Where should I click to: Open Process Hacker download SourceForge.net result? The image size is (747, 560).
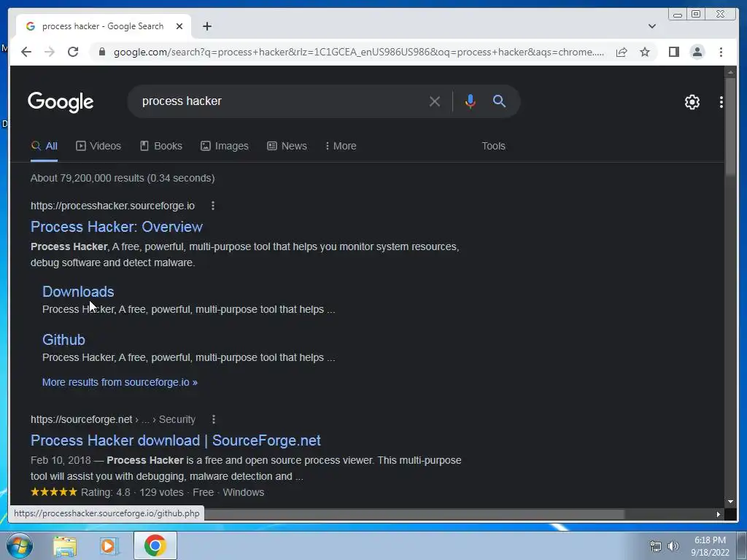(176, 440)
